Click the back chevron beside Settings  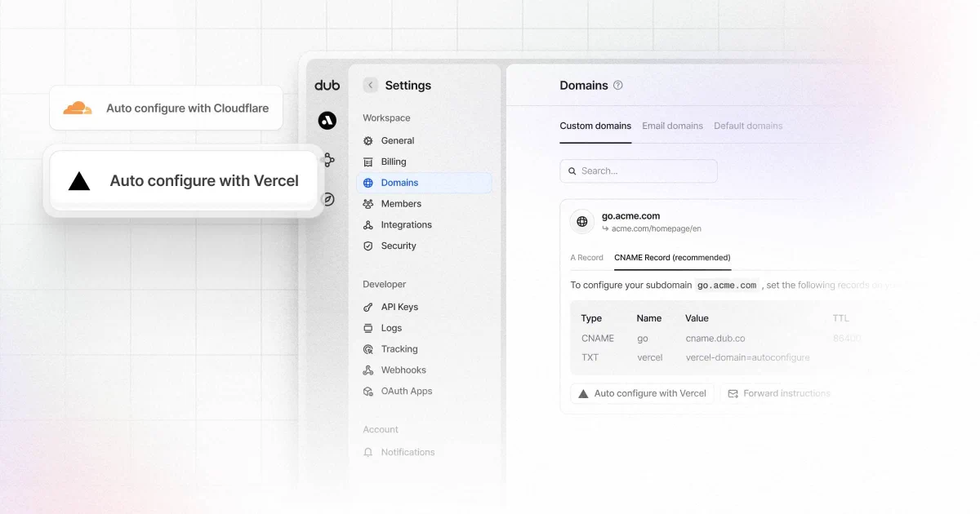(x=371, y=85)
